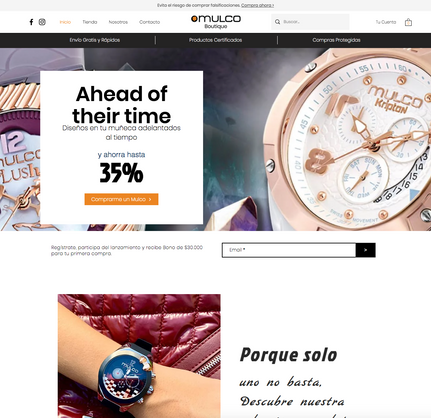Open the Tienda menu item
The width and height of the screenshot is (431, 418).
pyautogui.click(x=90, y=22)
